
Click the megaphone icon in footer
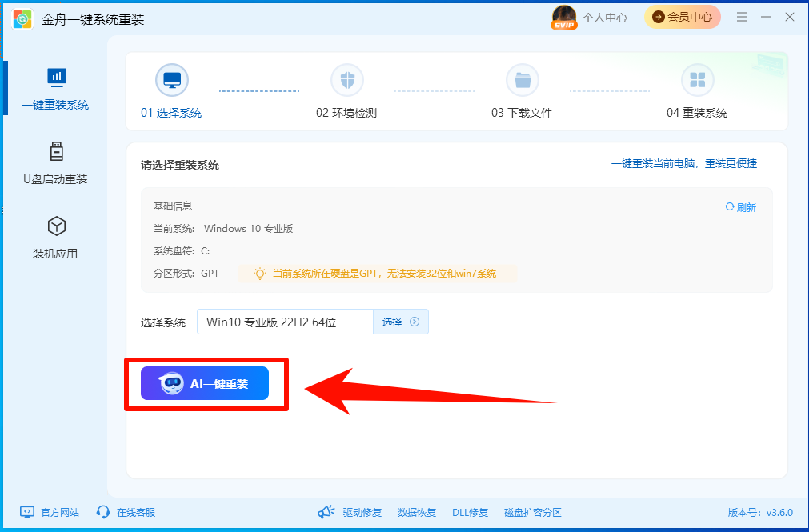coord(326,512)
